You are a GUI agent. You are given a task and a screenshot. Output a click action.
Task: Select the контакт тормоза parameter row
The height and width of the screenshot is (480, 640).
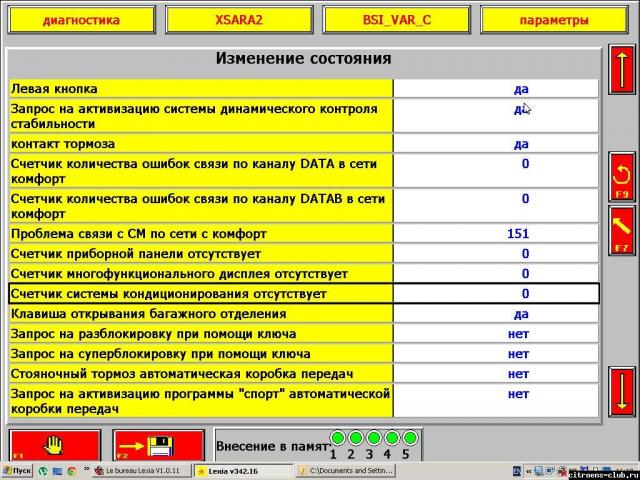tap(200, 143)
